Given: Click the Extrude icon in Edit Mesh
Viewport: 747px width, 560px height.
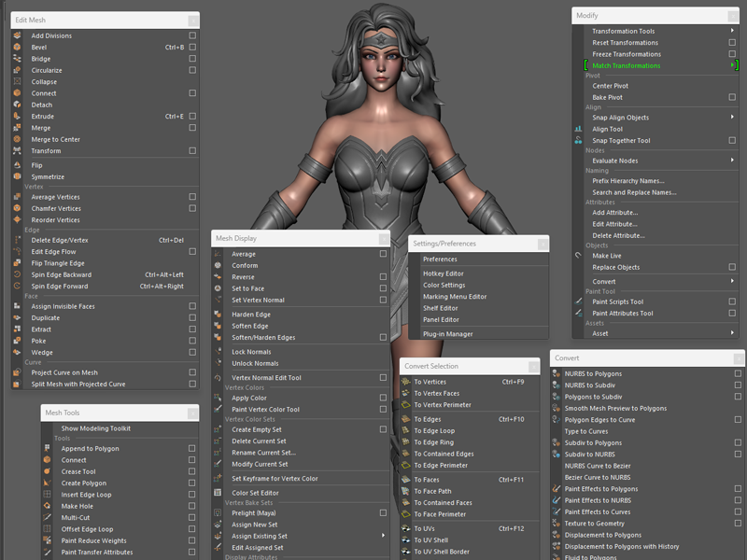Looking at the screenshot, I should tap(17, 117).
